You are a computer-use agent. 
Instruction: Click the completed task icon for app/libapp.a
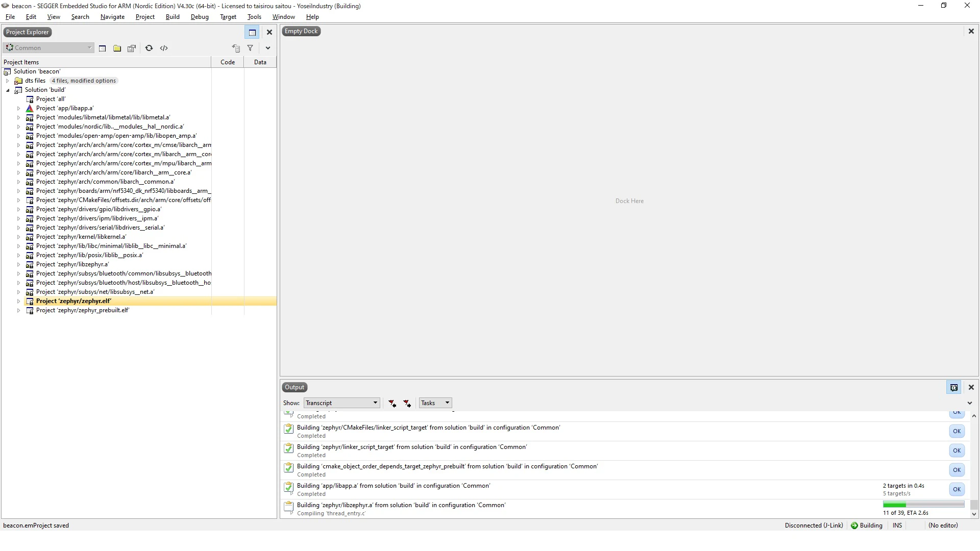coord(288,489)
